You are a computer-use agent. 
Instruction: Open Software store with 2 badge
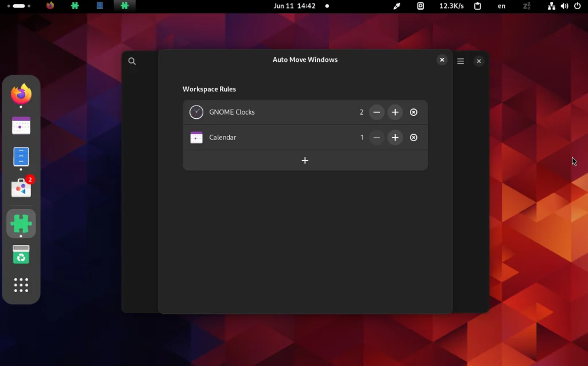(21, 188)
